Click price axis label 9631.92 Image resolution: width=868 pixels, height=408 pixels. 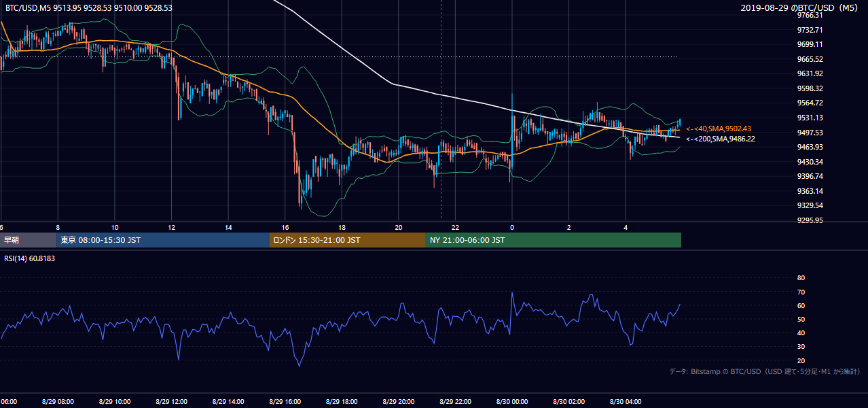[810, 73]
